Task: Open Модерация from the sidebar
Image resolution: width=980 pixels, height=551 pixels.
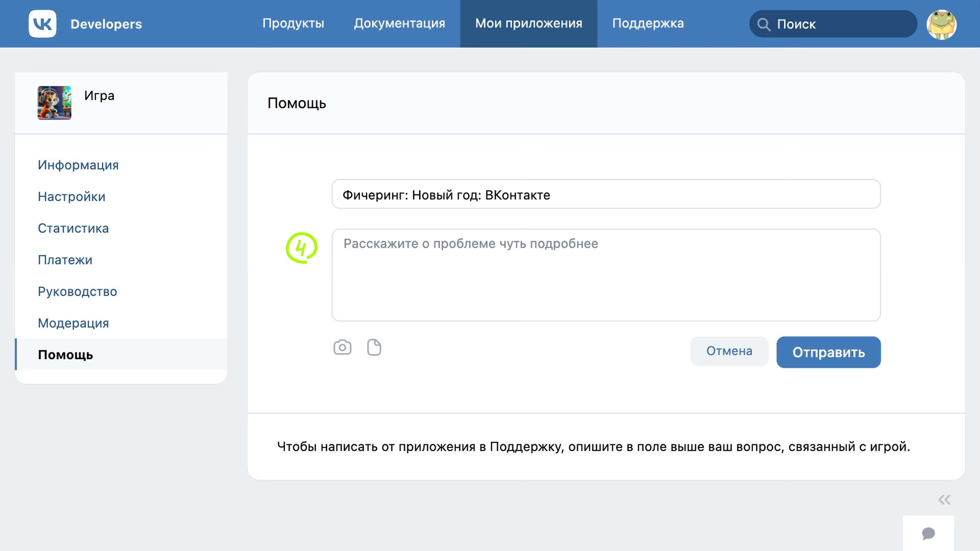Action: (x=73, y=323)
